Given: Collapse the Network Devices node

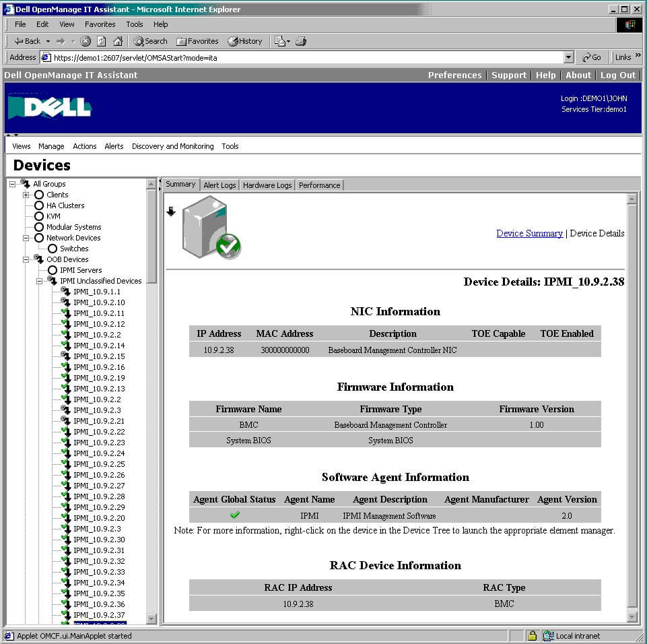Looking at the screenshot, I should pos(26,238).
